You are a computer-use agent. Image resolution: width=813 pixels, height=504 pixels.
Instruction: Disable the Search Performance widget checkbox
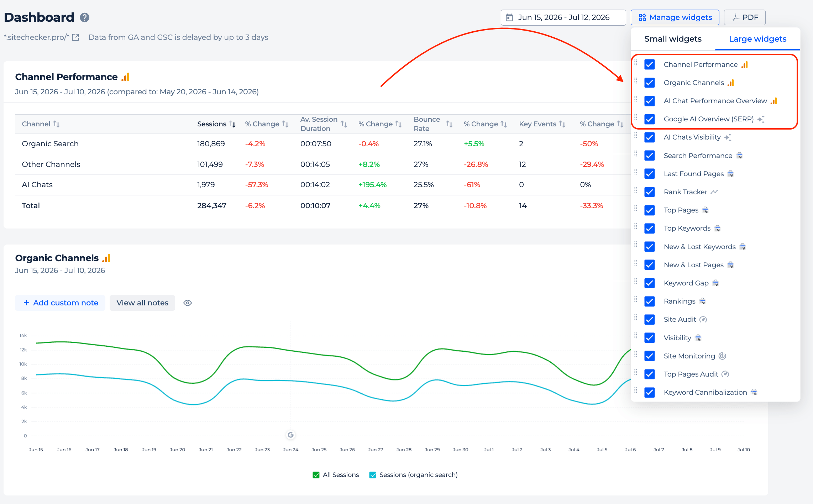pyautogui.click(x=650, y=156)
